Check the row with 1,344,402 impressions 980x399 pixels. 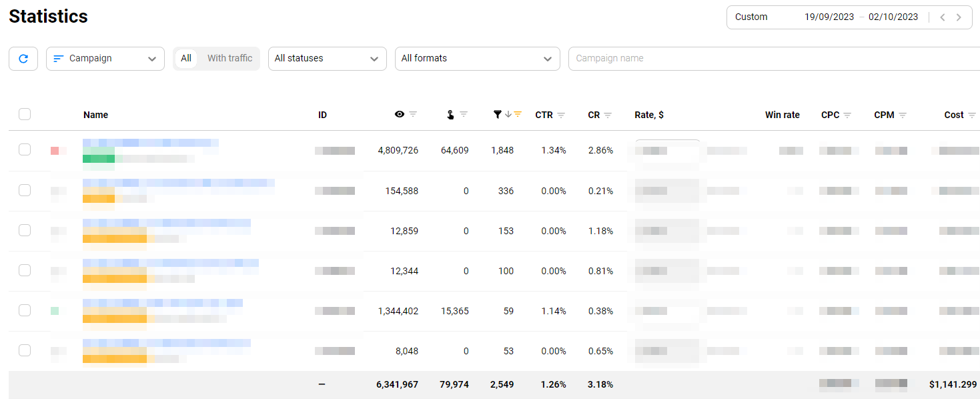(25, 310)
